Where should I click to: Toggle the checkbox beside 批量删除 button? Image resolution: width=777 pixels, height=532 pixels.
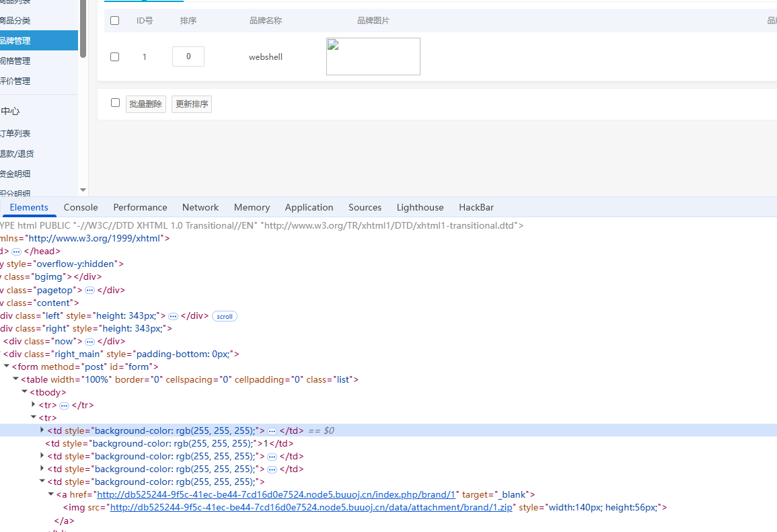(x=115, y=103)
